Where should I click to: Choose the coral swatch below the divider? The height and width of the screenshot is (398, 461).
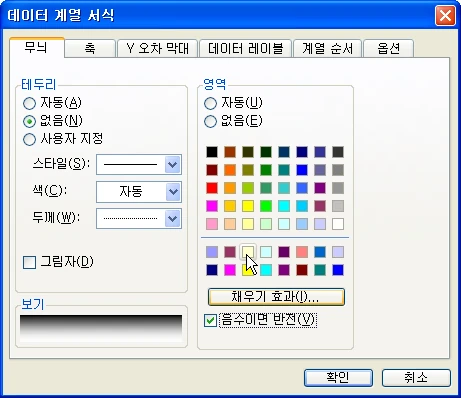(x=302, y=252)
